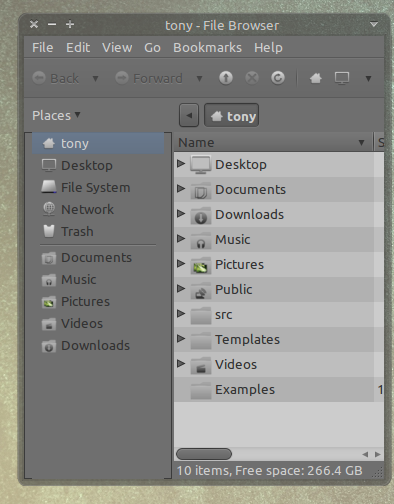This screenshot has height=504, width=394.
Task: Open Desktop in the Places sidebar
Action: (x=98, y=165)
